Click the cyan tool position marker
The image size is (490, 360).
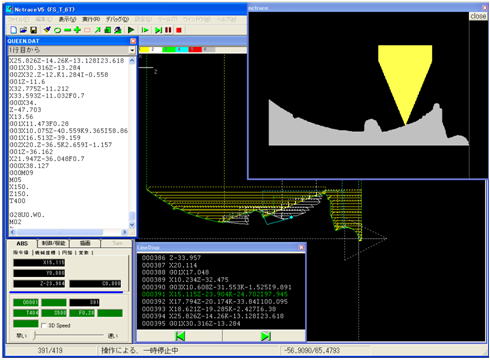291,217
